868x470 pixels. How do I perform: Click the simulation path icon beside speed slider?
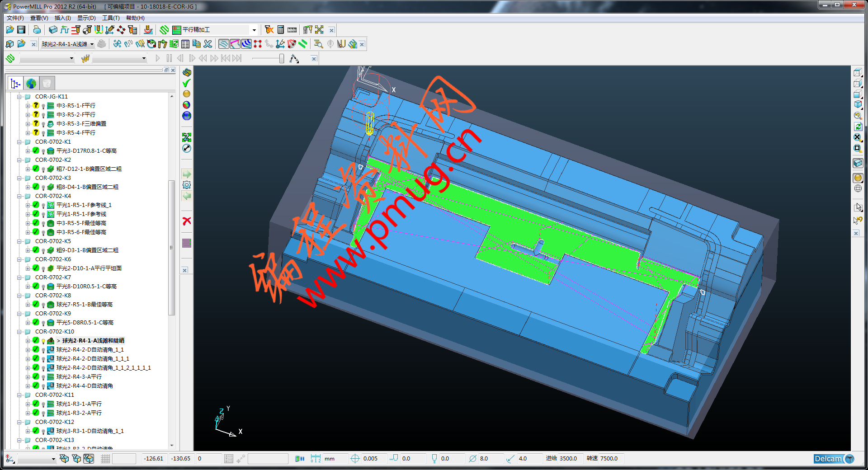coord(294,58)
